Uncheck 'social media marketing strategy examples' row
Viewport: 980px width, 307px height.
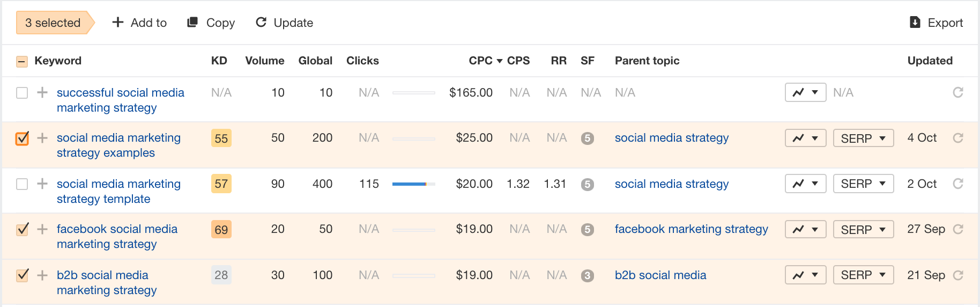pos(22,138)
